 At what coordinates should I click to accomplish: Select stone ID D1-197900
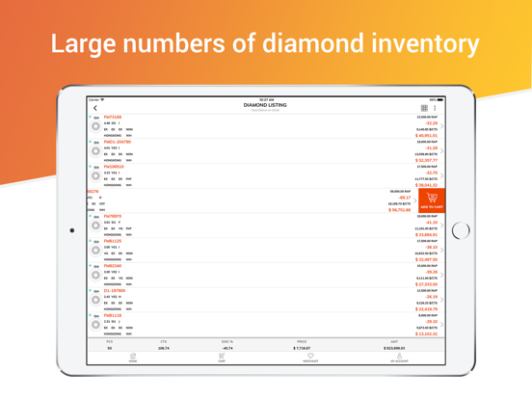pos(115,290)
